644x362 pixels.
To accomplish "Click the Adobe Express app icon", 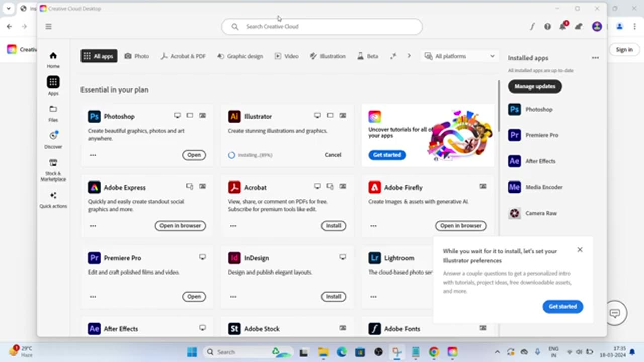I will [94, 187].
